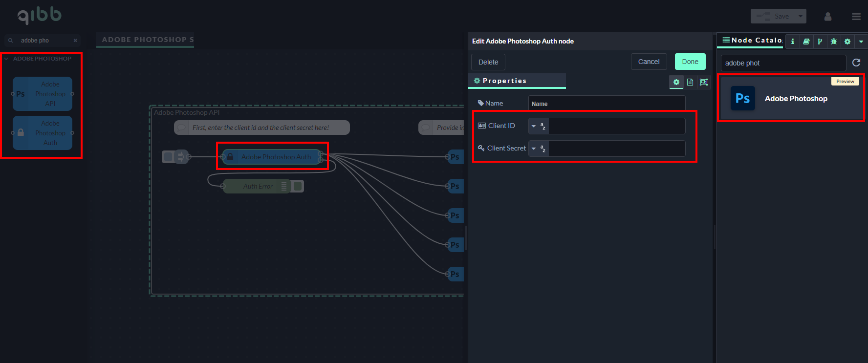Click the sidebar configuration gear icon
Screen dimensions: 868x363
click(x=847, y=42)
